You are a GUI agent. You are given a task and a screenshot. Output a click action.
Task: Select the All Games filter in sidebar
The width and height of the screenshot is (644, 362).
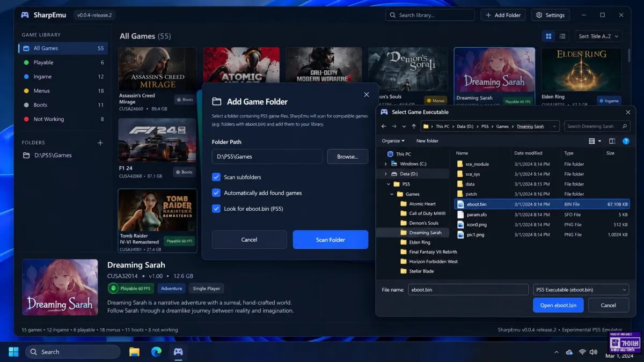(x=63, y=48)
